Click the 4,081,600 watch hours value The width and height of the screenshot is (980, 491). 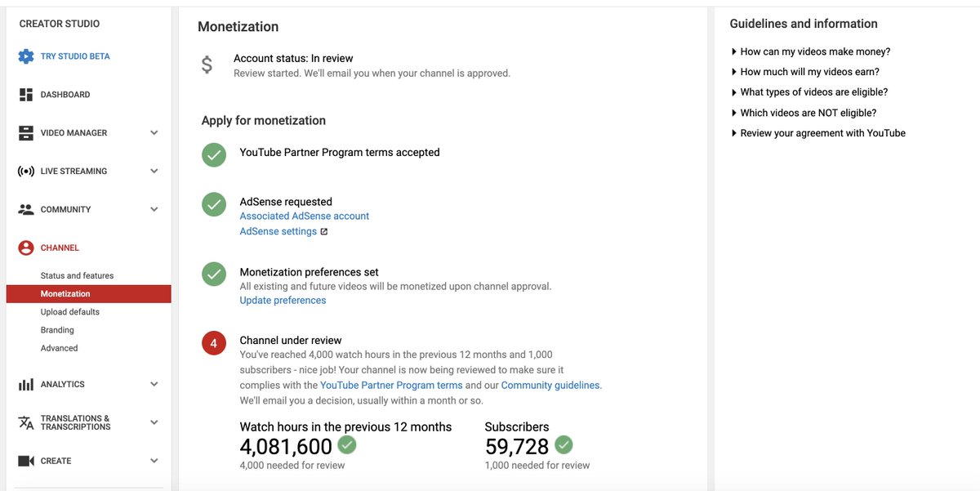286,447
